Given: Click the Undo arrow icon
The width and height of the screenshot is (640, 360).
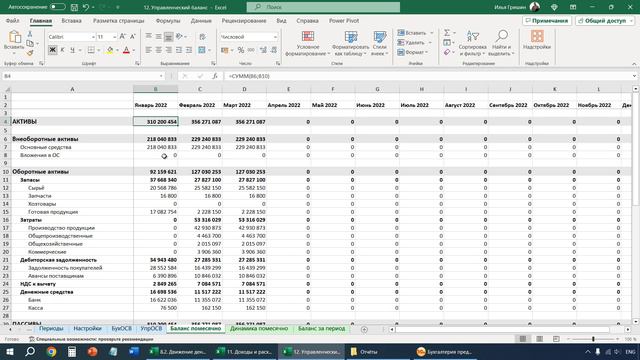Looking at the screenshot, I should pyautogui.click(x=86, y=7).
